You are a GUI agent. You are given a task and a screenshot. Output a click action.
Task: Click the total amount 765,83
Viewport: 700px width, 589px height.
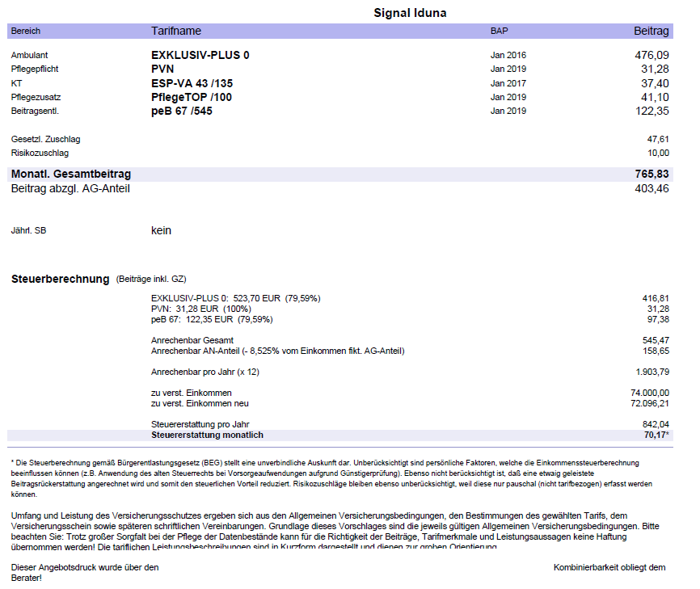pos(652,174)
